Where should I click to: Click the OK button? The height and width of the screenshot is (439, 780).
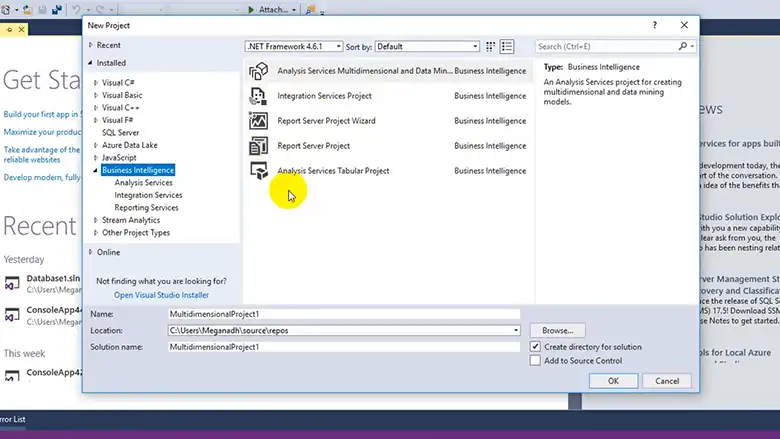(613, 381)
